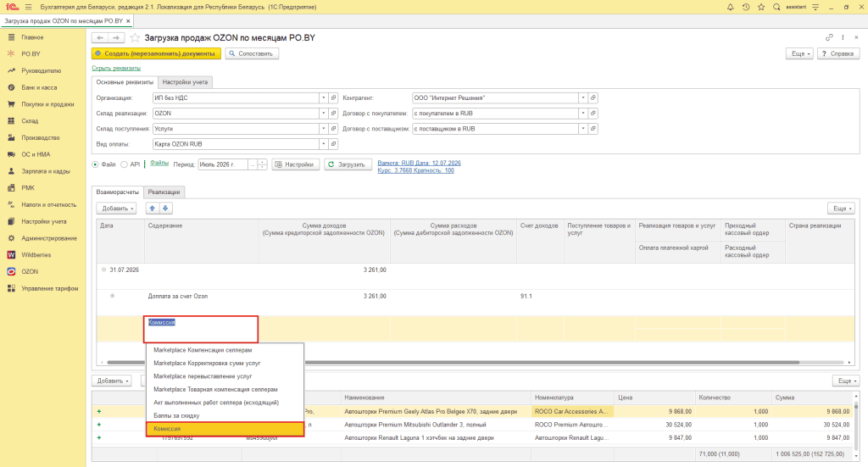Open Покупки и продажи section
Screen dimensions: 868x467
[x=47, y=104]
